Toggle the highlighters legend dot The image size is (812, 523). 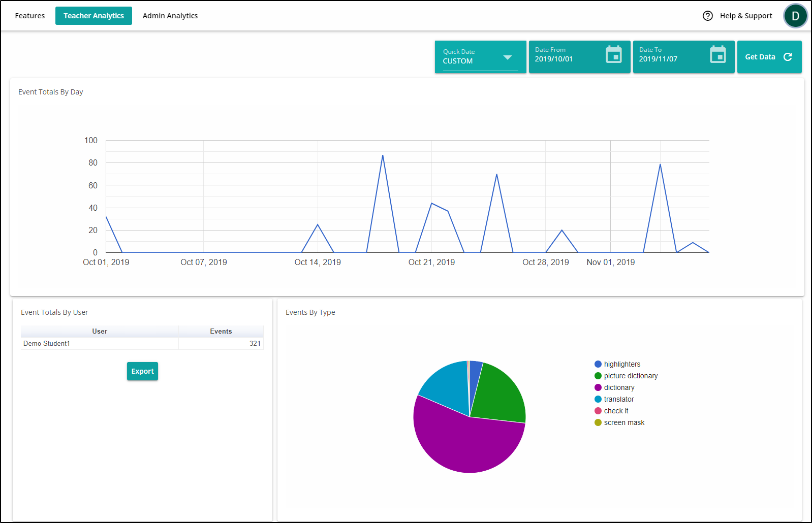598,364
